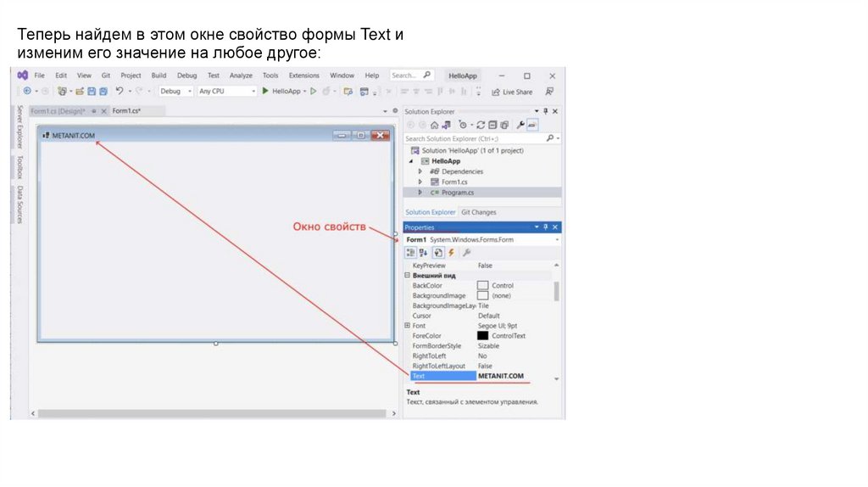Click the BackColor Control color swatch
868x487 pixels.
click(x=482, y=285)
